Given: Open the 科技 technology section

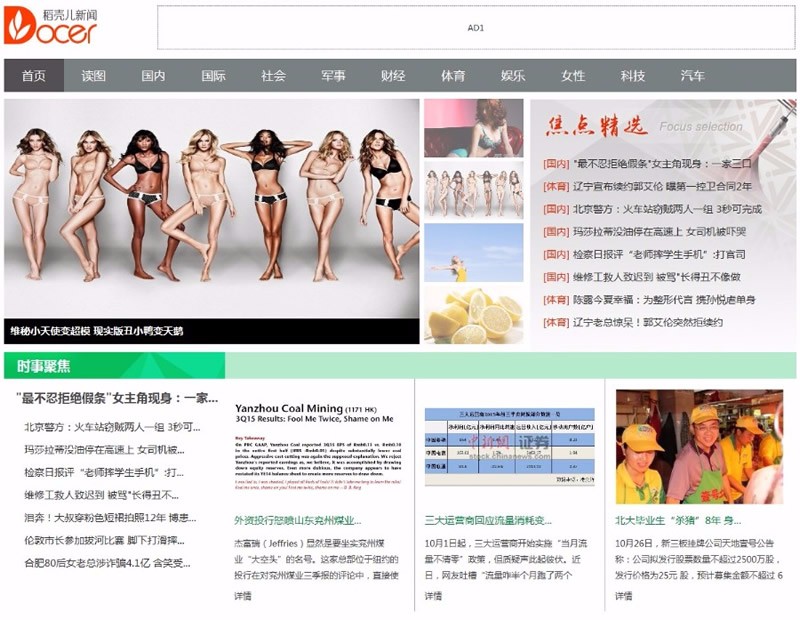Looking at the screenshot, I should click(x=634, y=74).
